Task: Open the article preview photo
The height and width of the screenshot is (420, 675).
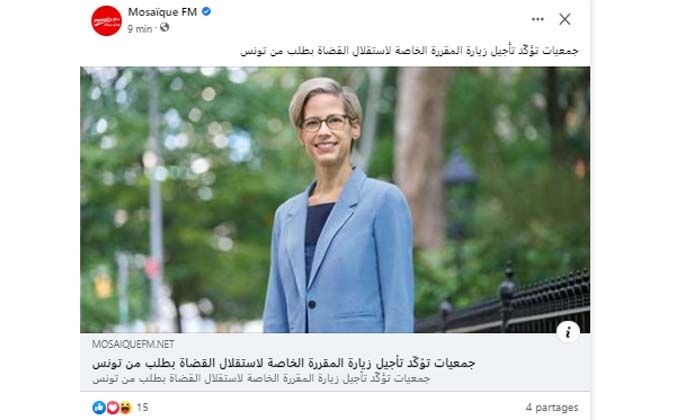Action: (x=335, y=200)
